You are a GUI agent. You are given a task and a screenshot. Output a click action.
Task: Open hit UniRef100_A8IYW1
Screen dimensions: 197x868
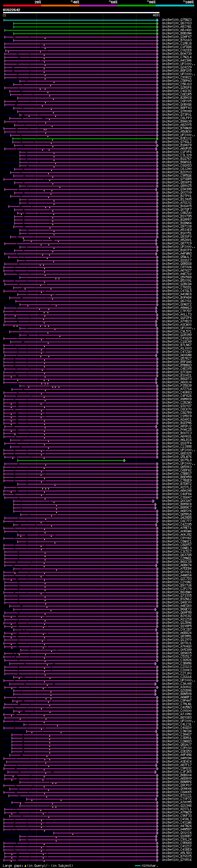click(177, 27)
